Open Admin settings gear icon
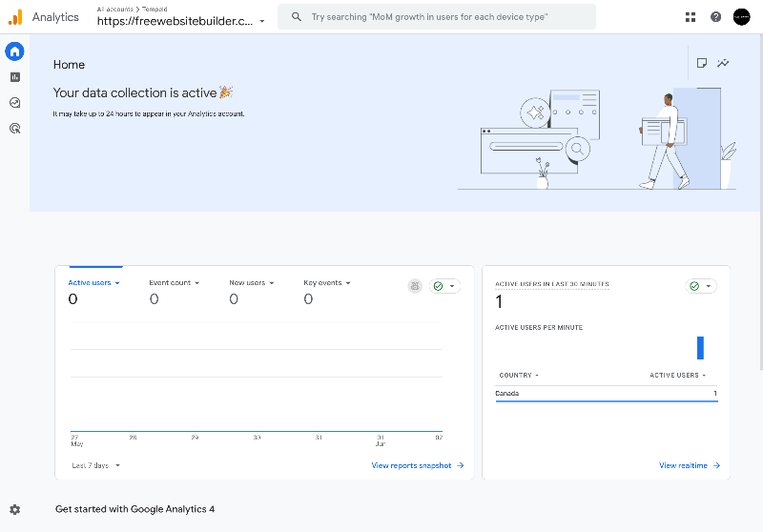 [15, 509]
